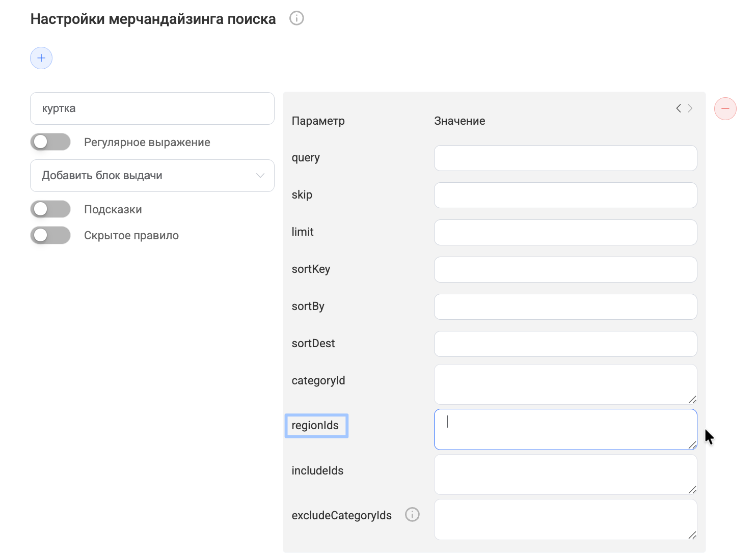Click the left chevron in parameters panel
756x559 pixels.
[x=678, y=108]
